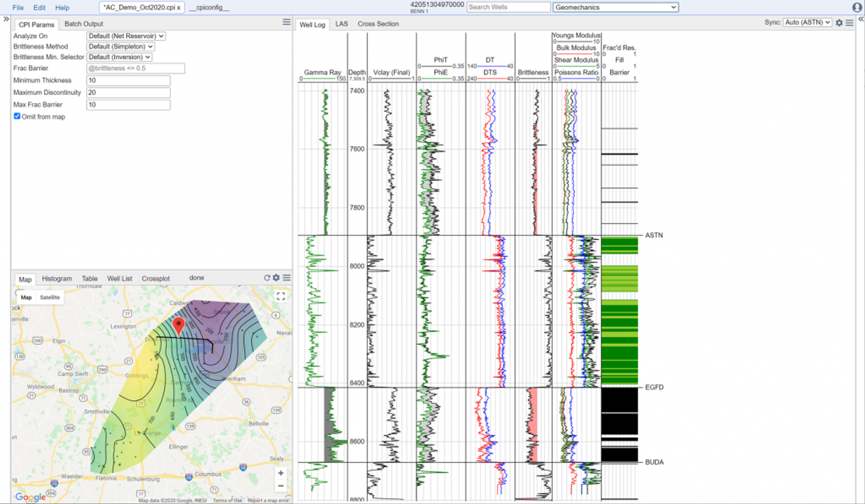The width and height of the screenshot is (865, 504).
Task: Open Brittleness Method dropdown
Action: 120,47
